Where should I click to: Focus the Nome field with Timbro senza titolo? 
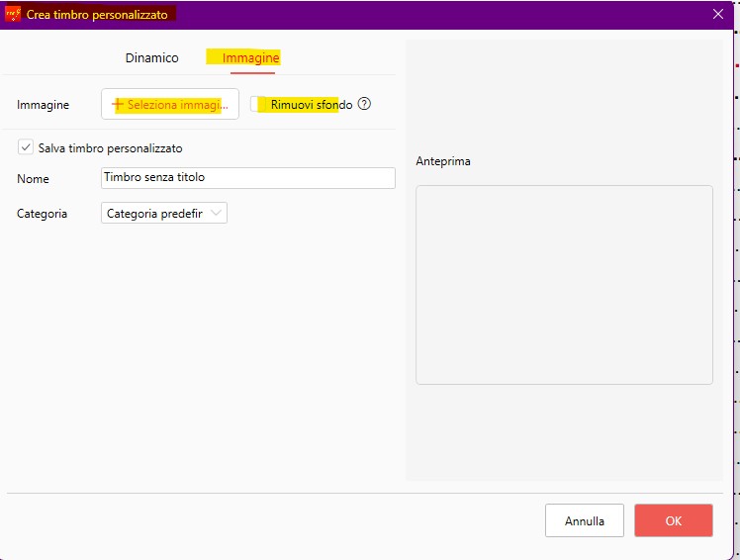(x=247, y=178)
